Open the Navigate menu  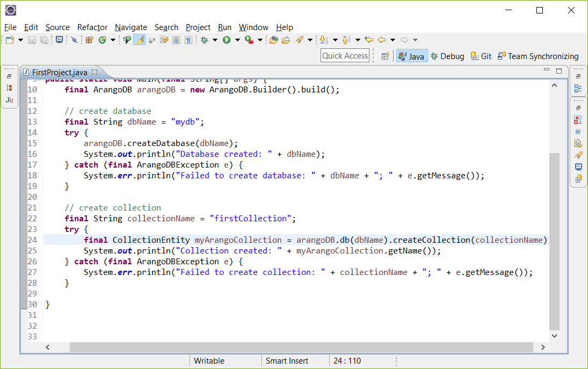pyautogui.click(x=131, y=27)
